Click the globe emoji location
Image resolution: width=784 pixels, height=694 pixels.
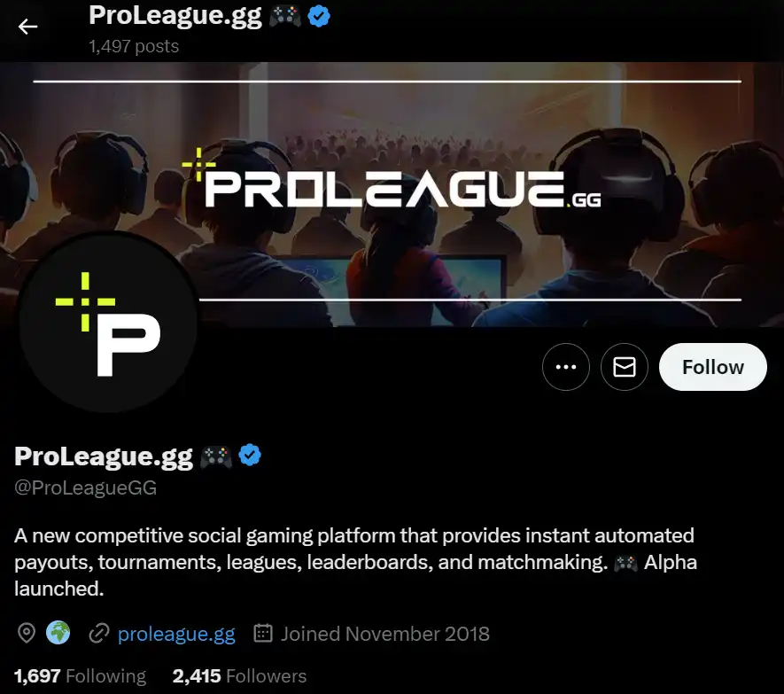58,633
